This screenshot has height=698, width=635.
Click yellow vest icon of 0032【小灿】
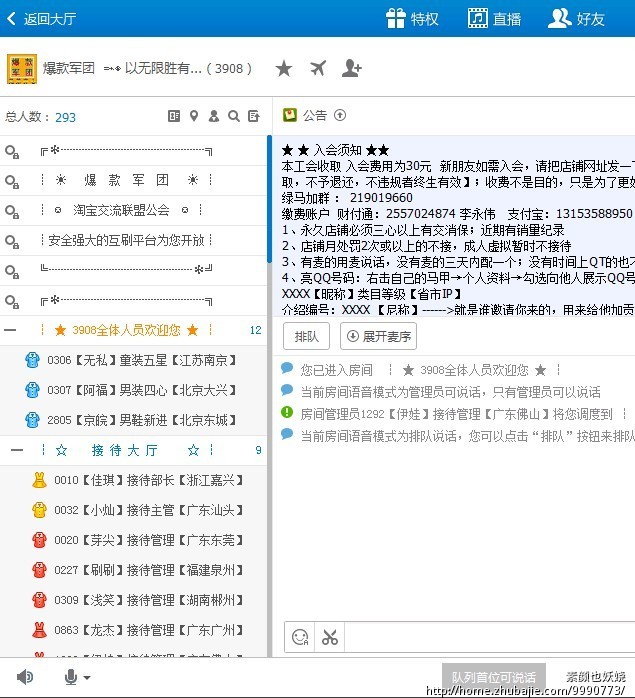tap(39, 510)
